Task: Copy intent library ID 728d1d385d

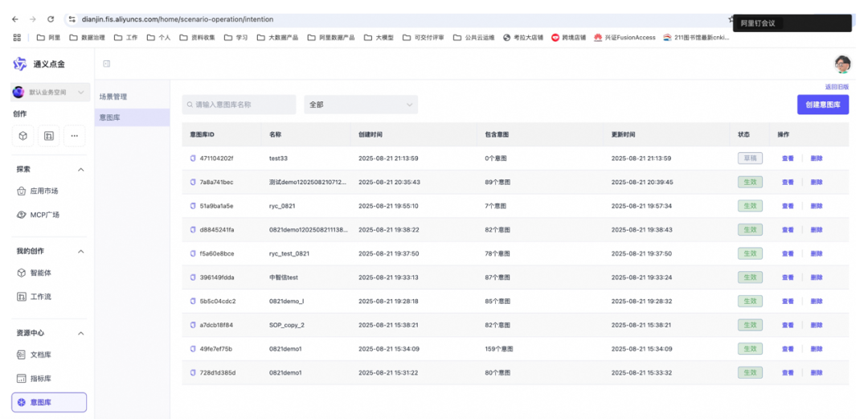Action: [x=193, y=373]
